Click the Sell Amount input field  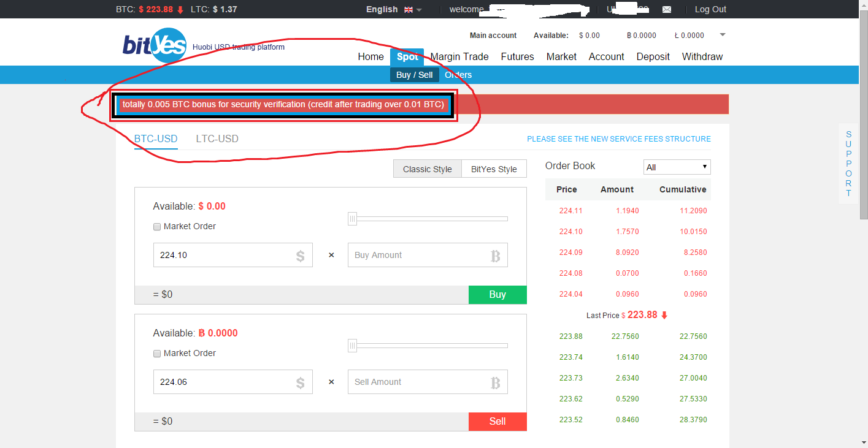click(x=428, y=382)
